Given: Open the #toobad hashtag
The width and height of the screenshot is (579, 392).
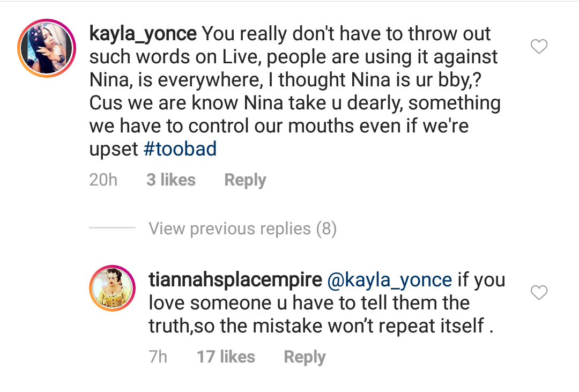Looking at the screenshot, I should click(x=180, y=149).
